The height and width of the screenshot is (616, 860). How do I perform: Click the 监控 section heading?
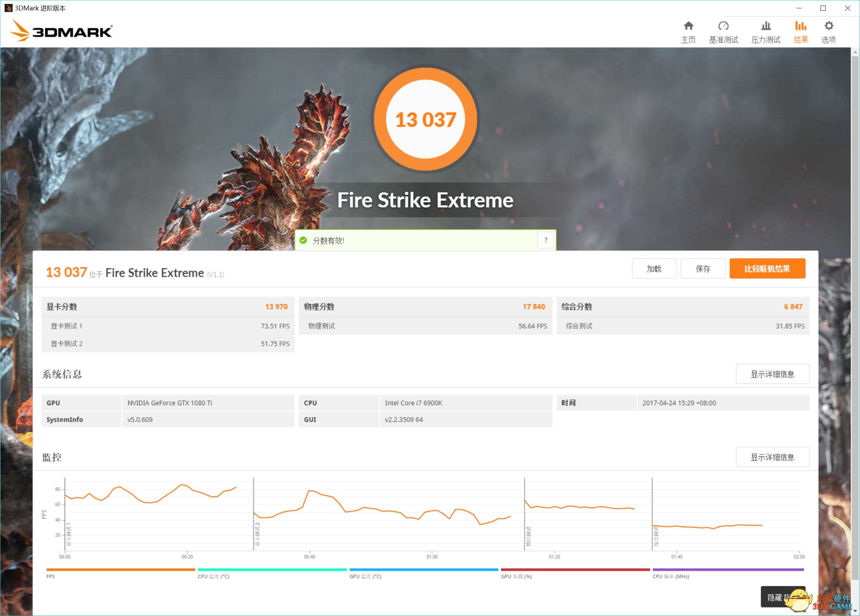point(52,457)
